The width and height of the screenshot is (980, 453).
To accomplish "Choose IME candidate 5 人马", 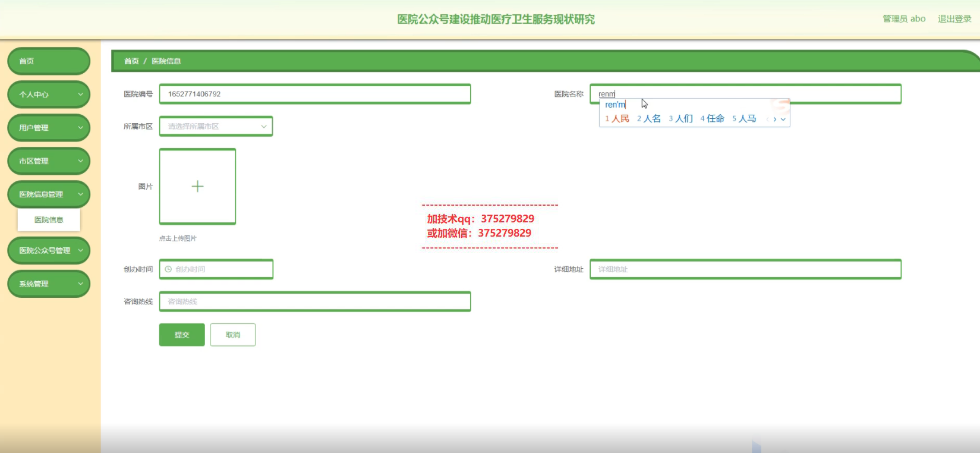I will pos(744,119).
